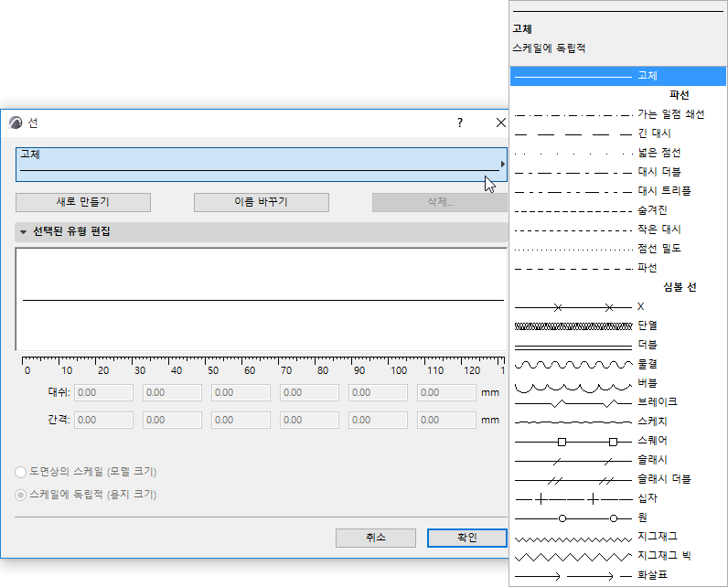Click the 확인 confirm button

(467, 538)
